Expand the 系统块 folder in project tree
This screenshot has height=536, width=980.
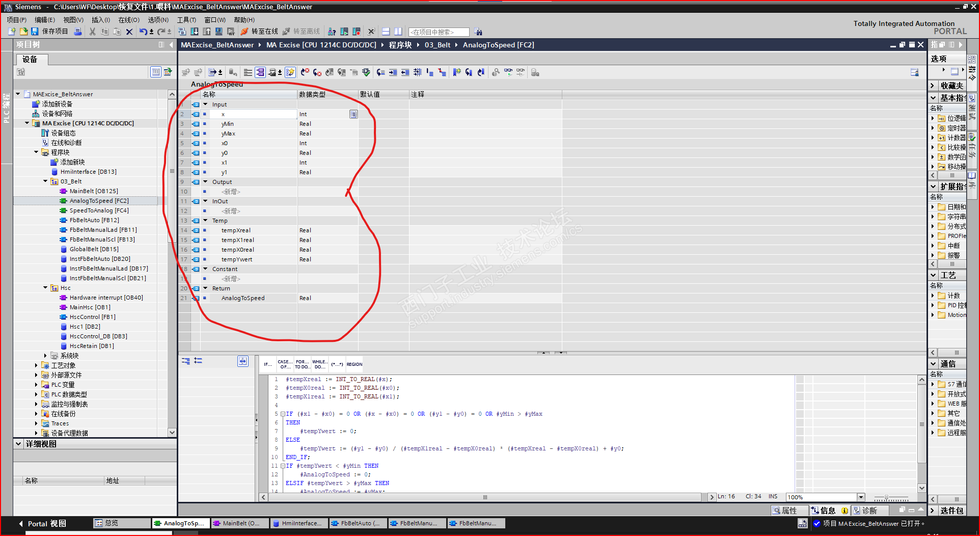tap(45, 356)
